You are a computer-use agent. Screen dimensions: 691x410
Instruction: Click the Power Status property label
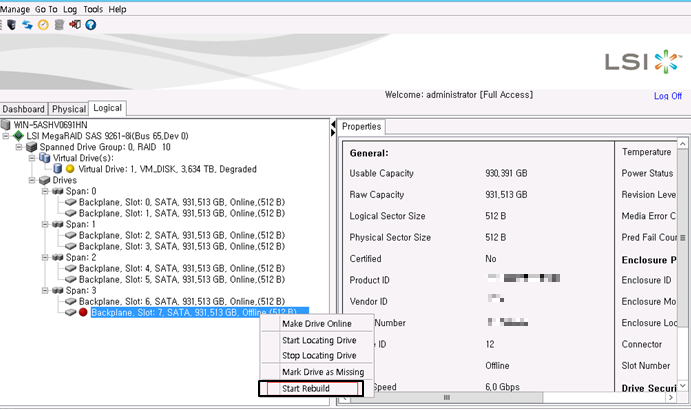click(x=647, y=173)
